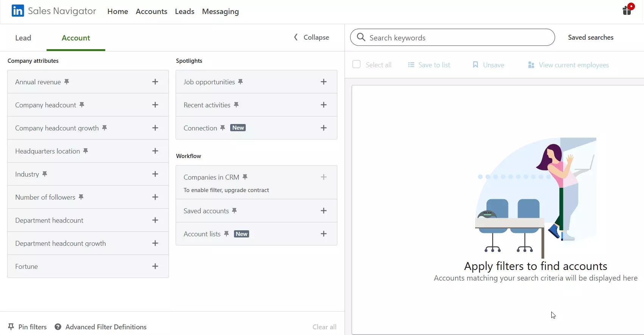Click the Advanced Filter Definitions help icon
Image resolution: width=644 pixels, height=335 pixels.
(x=58, y=327)
